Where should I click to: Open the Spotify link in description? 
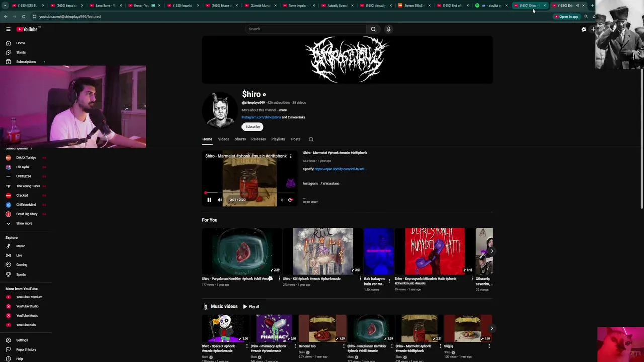[x=340, y=169]
